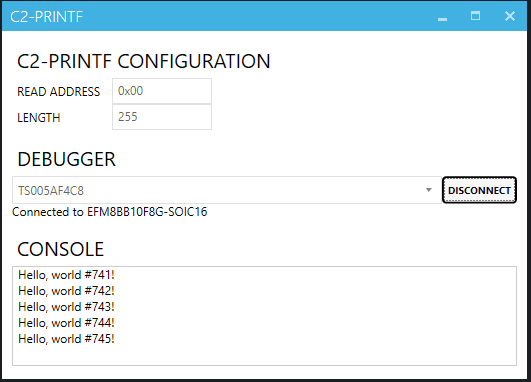Maximize the C2-PRINTF window
Image resolution: width=531 pixels, height=382 pixels.
point(475,16)
